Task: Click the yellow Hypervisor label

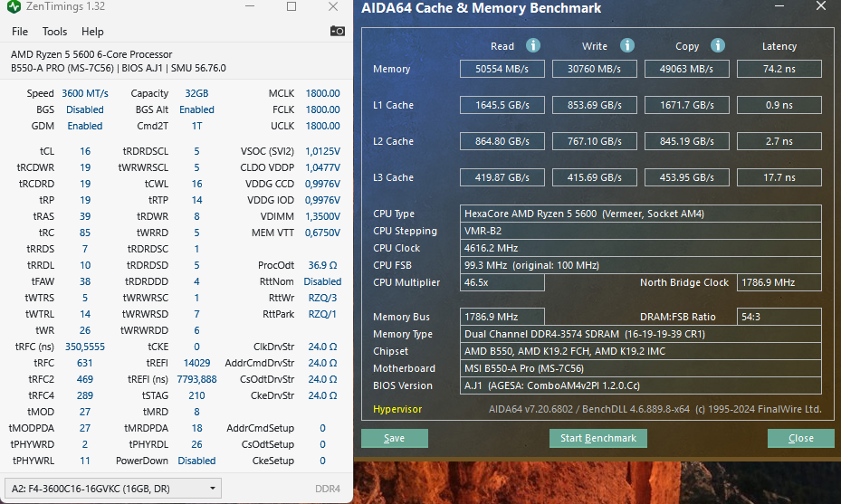Action: 397,409
